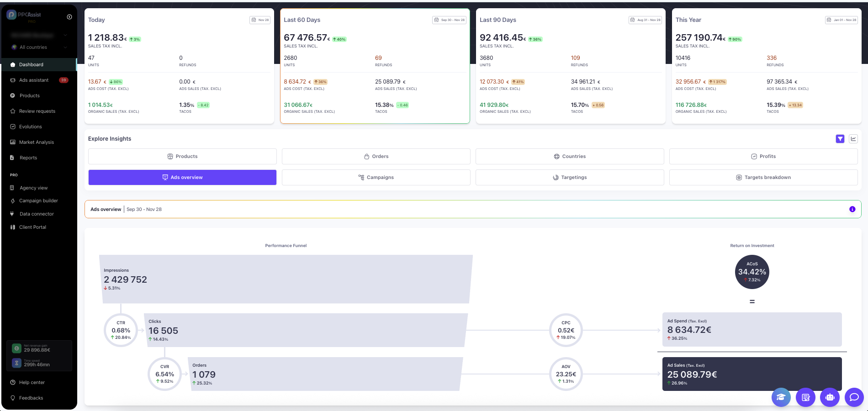Screen dimensions: 868x411
Task: Click the notes edit floating button
Action: [x=805, y=397]
